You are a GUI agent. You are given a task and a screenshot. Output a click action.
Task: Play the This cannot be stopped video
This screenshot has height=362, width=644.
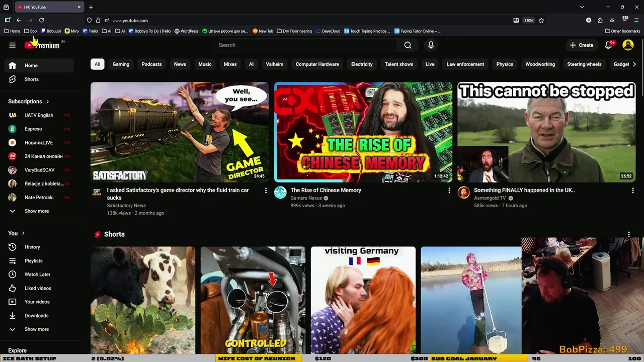click(x=546, y=132)
